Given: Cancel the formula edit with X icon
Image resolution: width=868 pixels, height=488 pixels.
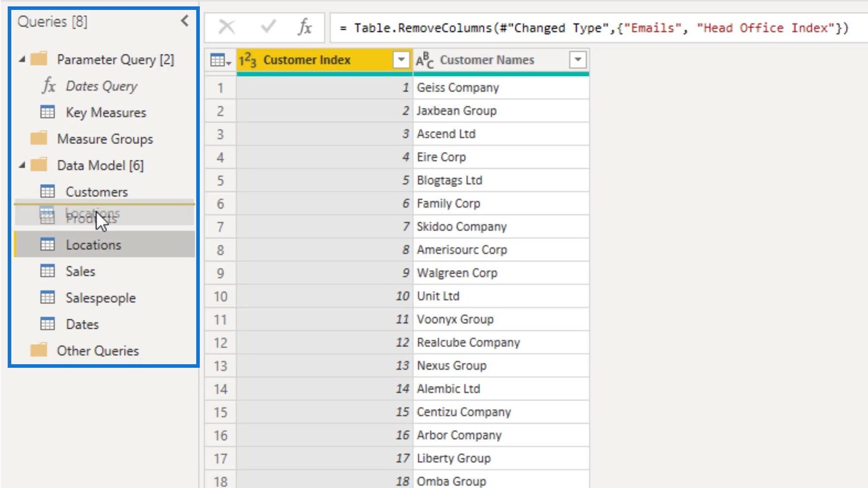Looking at the screenshot, I should coord(227,27).
